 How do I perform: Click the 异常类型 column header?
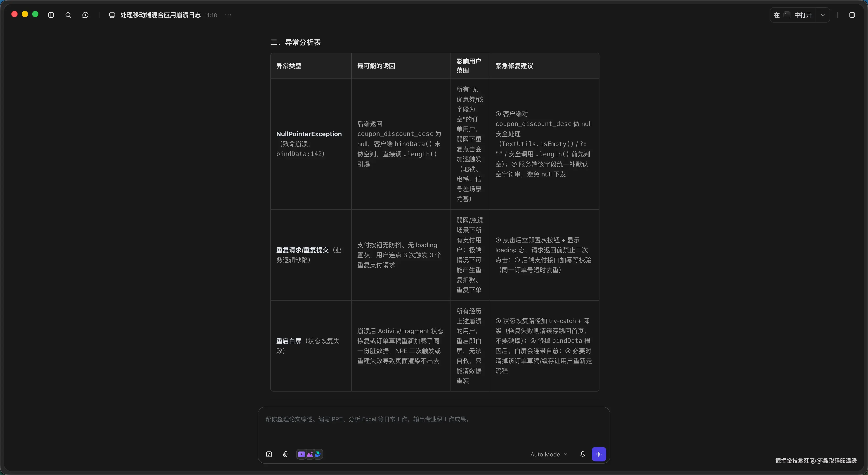311,66
